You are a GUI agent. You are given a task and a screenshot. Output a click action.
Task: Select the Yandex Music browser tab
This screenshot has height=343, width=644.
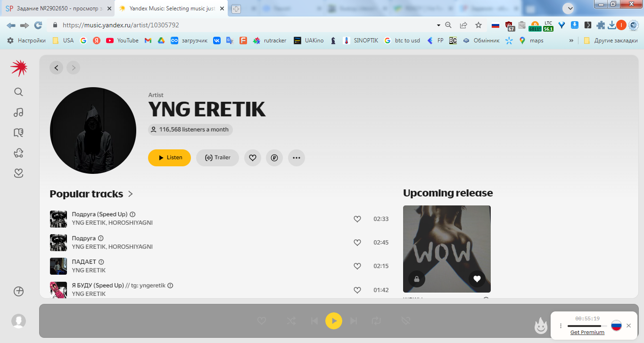click(x=171, y=8)
